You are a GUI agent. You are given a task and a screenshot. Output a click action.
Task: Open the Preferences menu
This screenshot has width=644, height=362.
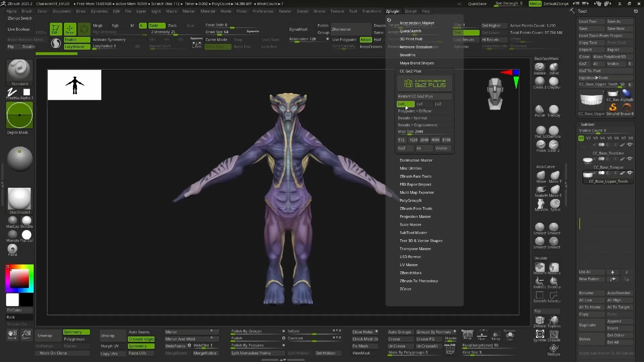coord(263,11)
